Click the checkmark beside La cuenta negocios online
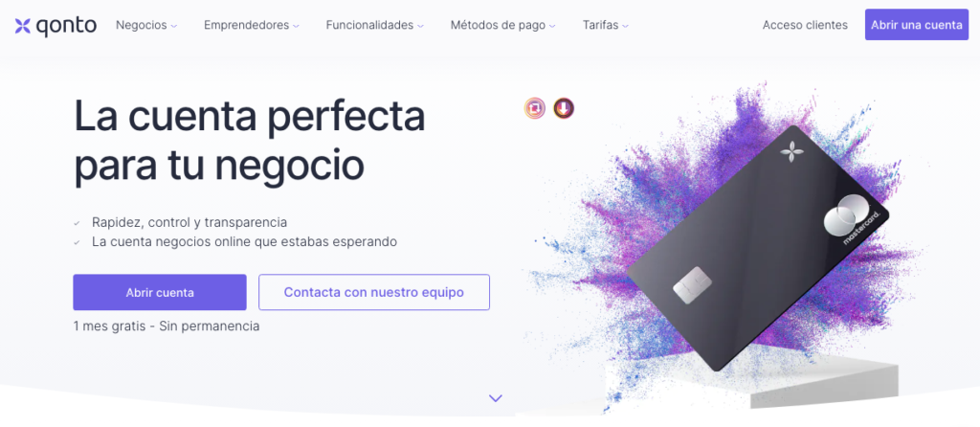Viewport: 980px width, 427px height. tap(77, 242)
